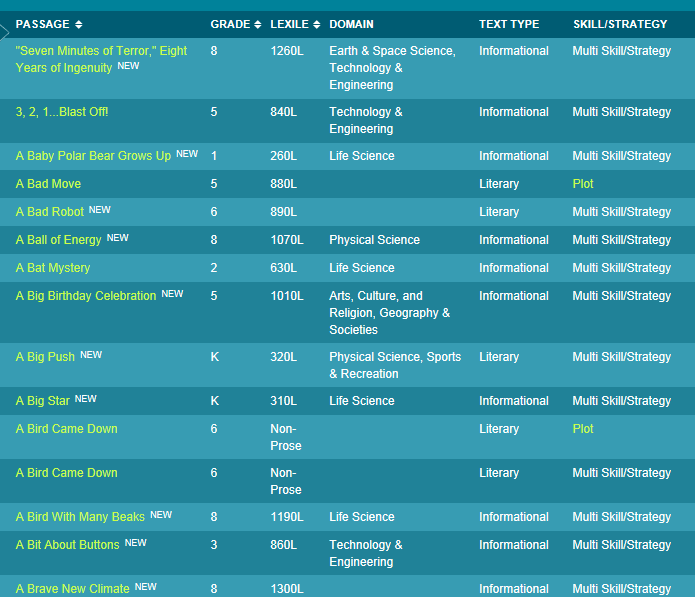695x597 pixels.
Task: Click Informational text type for A Baby Polar Bear
Action: 514,156
